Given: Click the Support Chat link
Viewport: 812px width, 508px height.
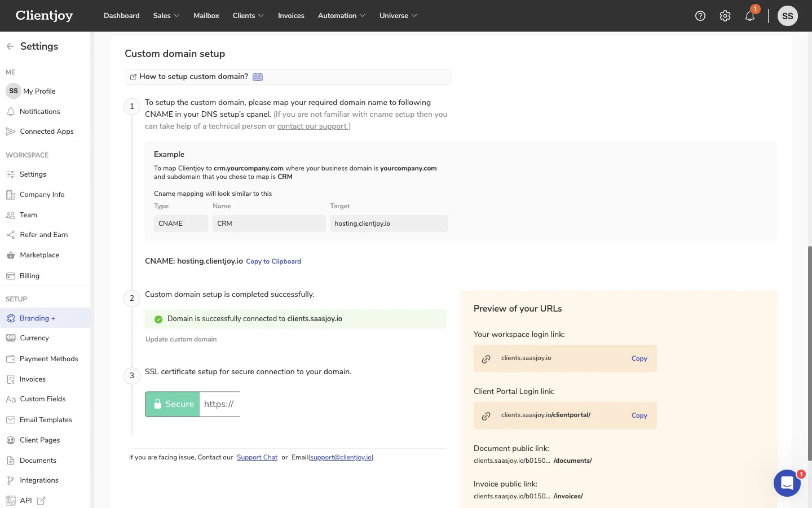Looking at the screenshot, I should click(x=257, y=457).
